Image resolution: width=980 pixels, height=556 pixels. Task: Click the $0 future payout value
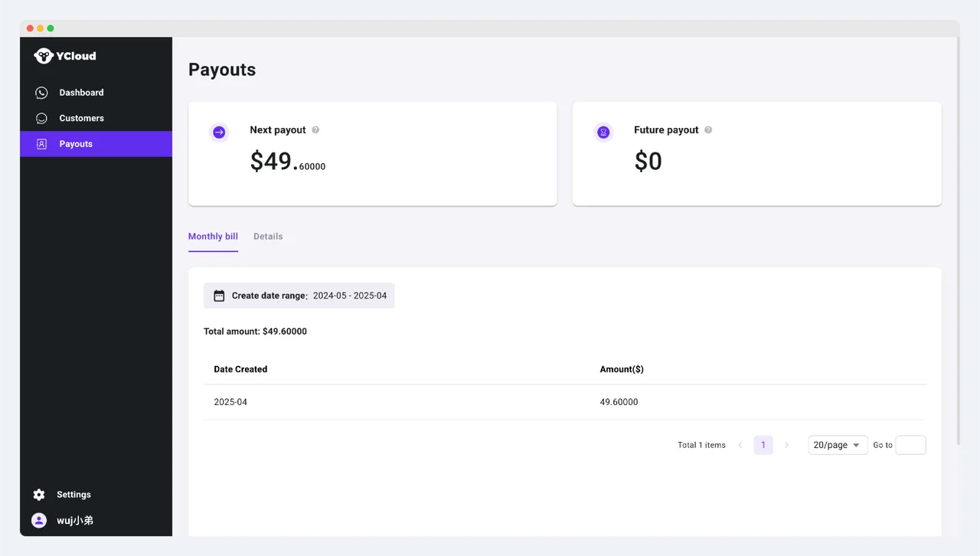[x=648, y=162]
